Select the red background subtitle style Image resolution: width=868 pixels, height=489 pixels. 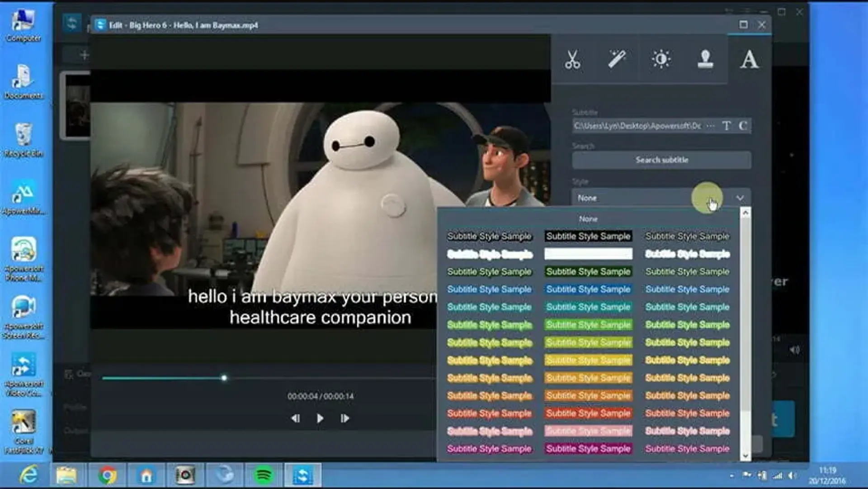point(588,413)
